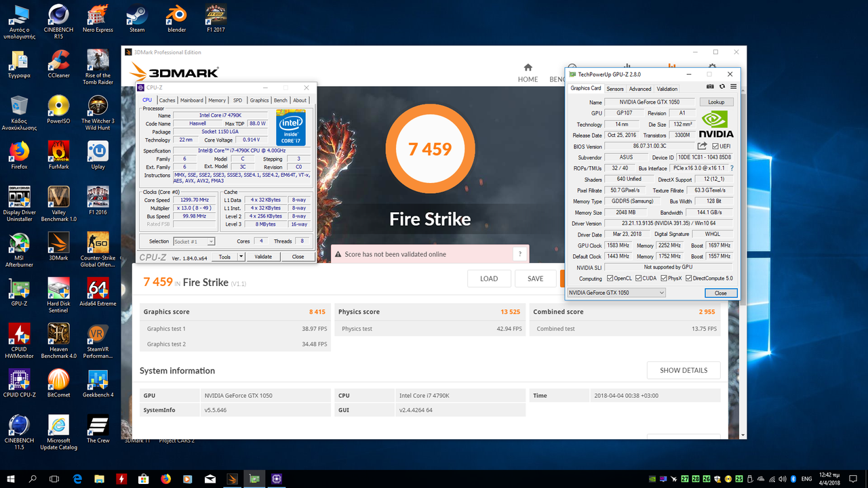Viewport: 868px width, 488px height.
Task: Select Counter-Strike Global Offensive shortcut
Action: click(x=98, y=249)
